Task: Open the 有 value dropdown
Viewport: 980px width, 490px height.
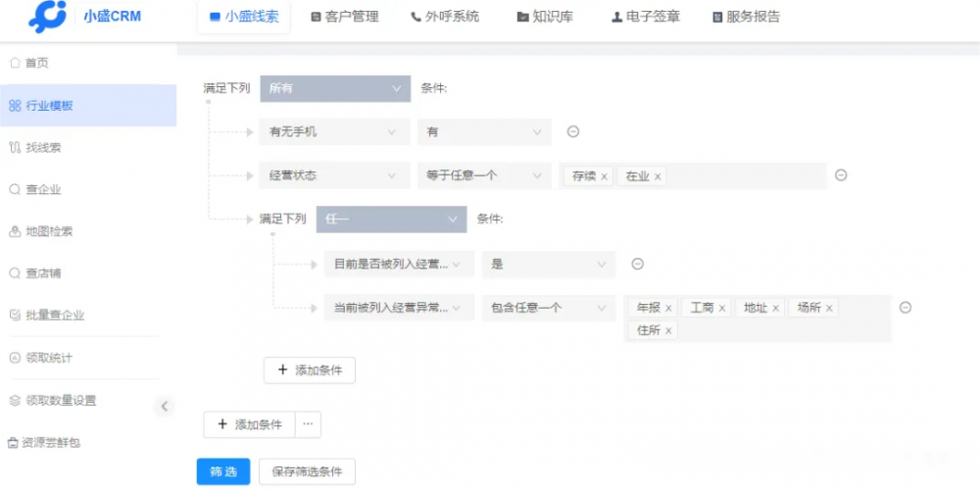Action: click(x=484, y=132)
